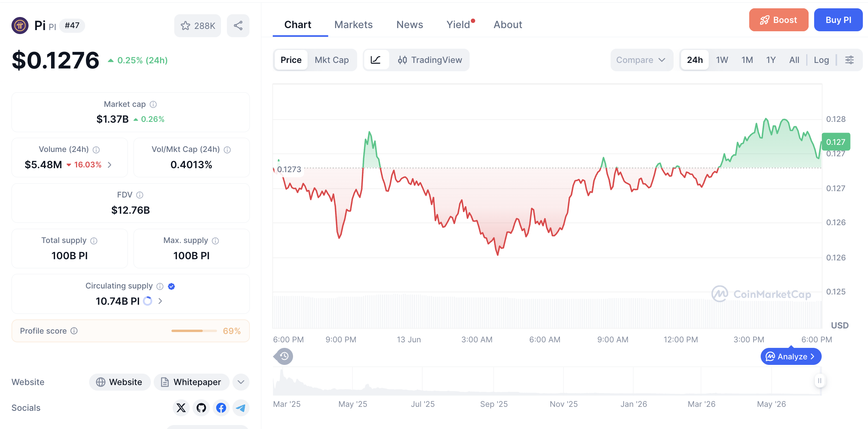This screenshot has height=429, width=868.
Task: Expand circulating supply details arrow
Action: pos(160,301)
